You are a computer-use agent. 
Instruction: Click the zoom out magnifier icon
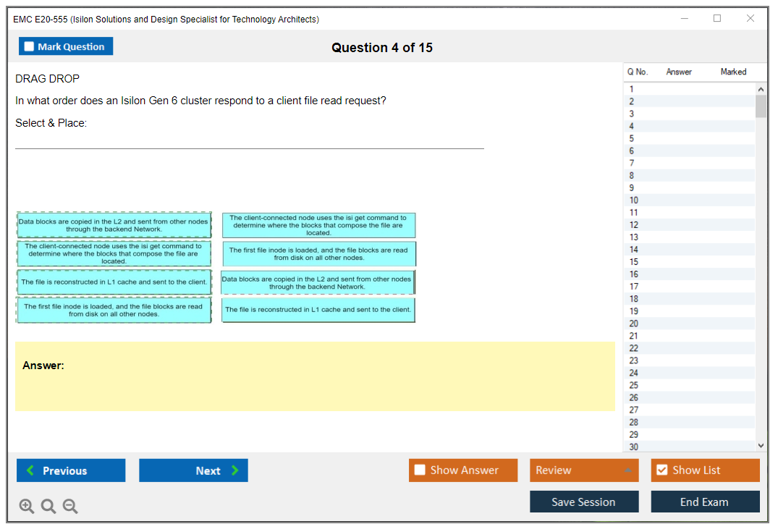[70, 506]
